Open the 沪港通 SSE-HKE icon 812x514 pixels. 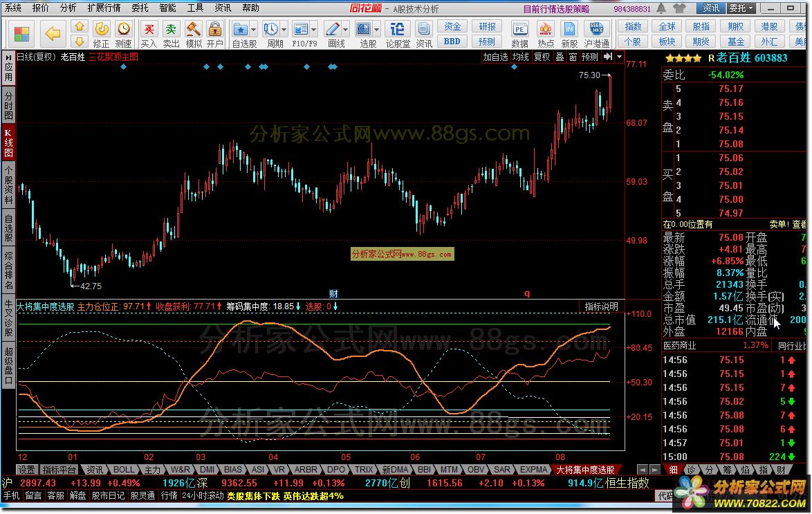pos(597,34)
